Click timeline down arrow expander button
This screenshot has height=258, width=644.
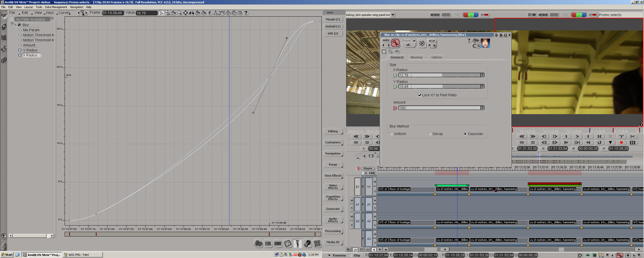click(x=380, y=249)
